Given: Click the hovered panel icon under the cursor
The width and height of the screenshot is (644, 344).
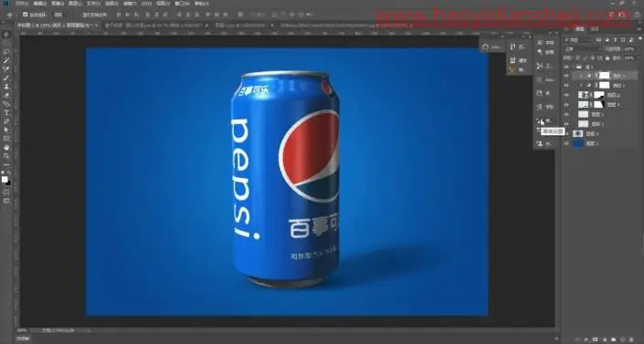Looking at the screenshot, I should click(541, 120).
